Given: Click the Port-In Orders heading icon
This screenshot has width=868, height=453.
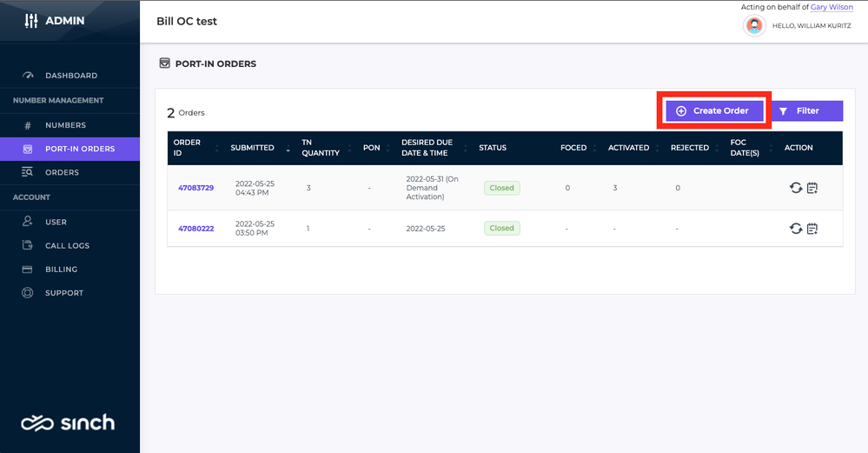Looking at the screenshot, I should click(164, 63).
